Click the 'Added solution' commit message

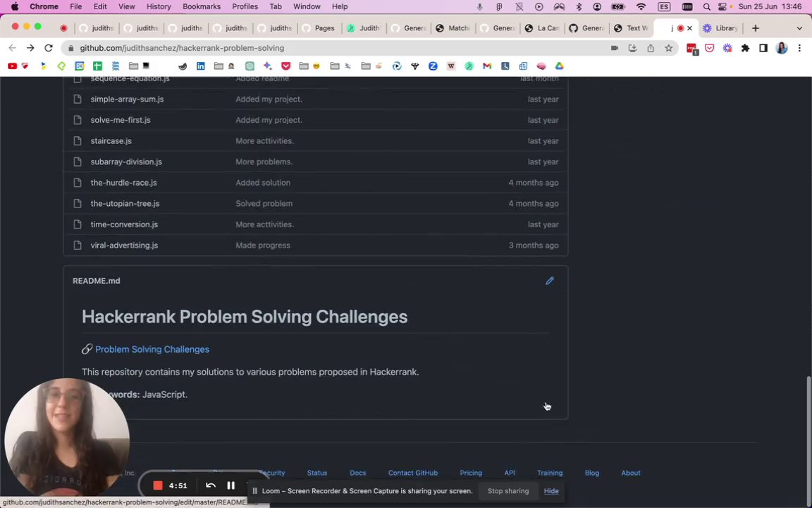click(x=263, y=183)
